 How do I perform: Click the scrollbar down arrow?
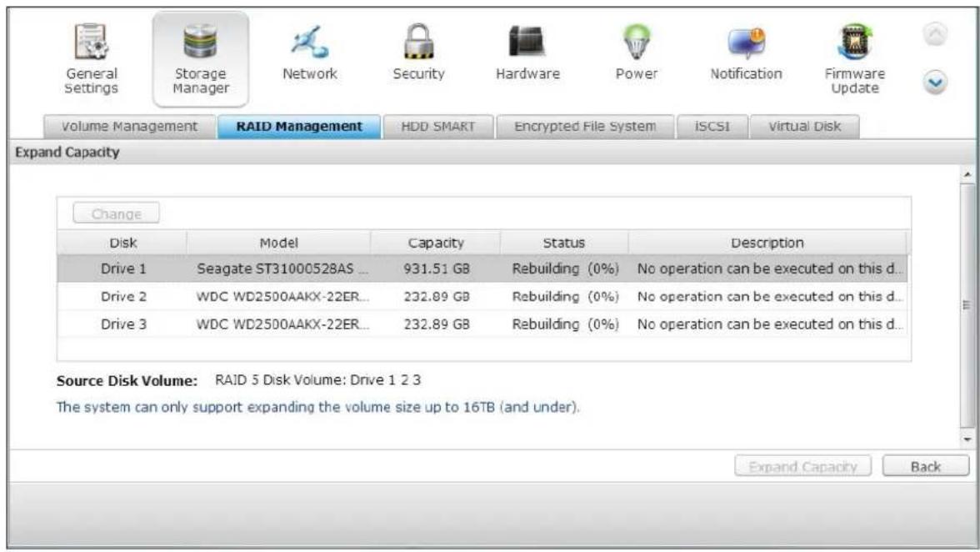tap(967, 439)
